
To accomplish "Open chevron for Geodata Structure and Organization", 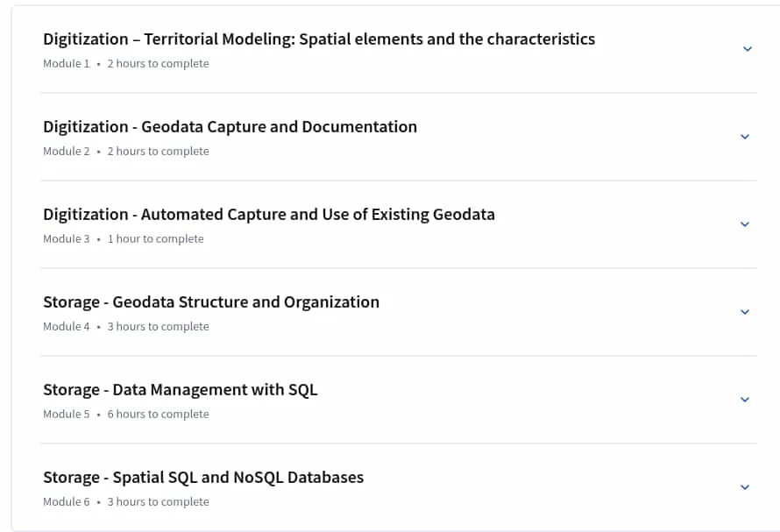I will coord(745,311).
